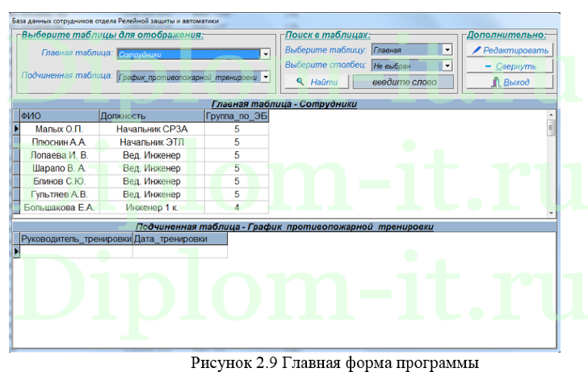Screen dimensions: 588x372
Task: Click the pencil icon beside Редактировать
Action: [477, 50]
